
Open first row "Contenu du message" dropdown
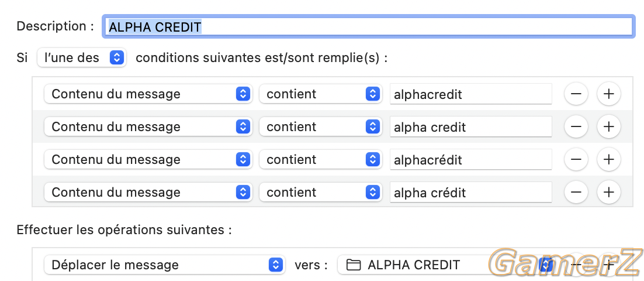coord(148,94)
